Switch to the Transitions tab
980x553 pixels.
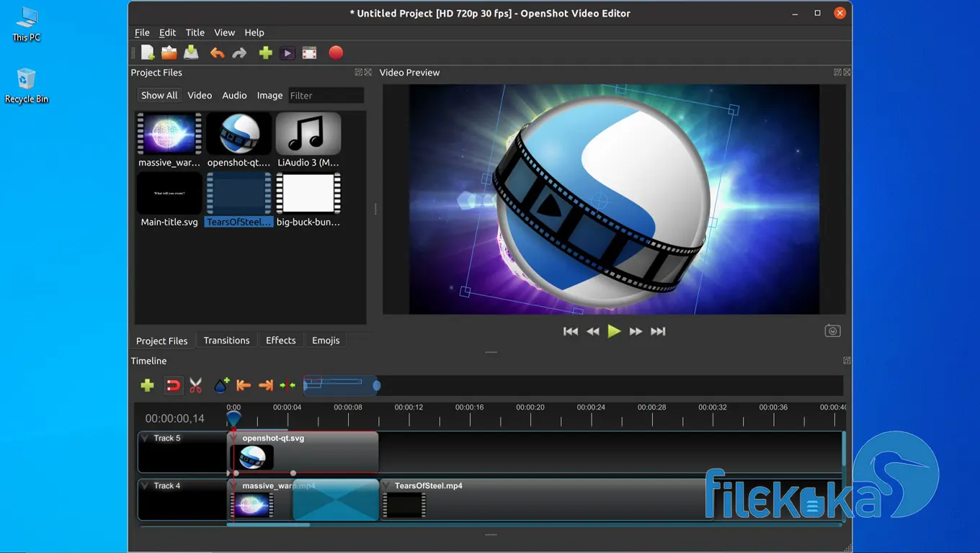pyautogui.click(x=226, y=340)
